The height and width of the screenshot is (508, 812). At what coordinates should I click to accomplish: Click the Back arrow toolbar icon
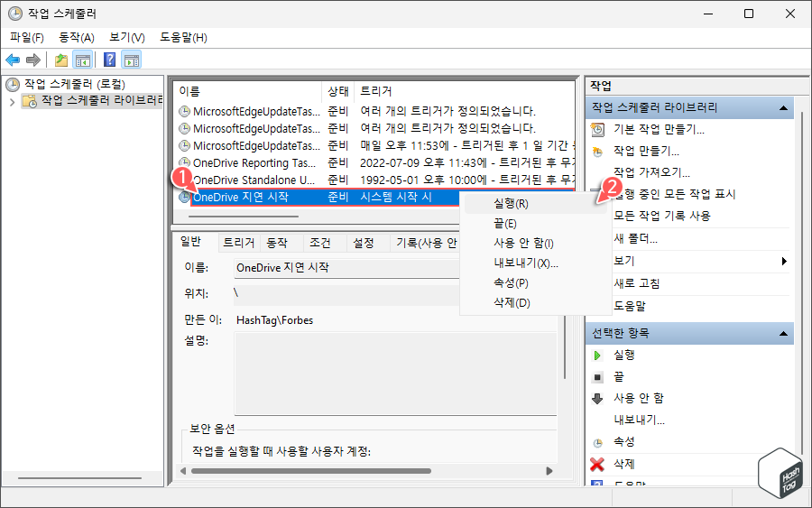tap(13, 60)
